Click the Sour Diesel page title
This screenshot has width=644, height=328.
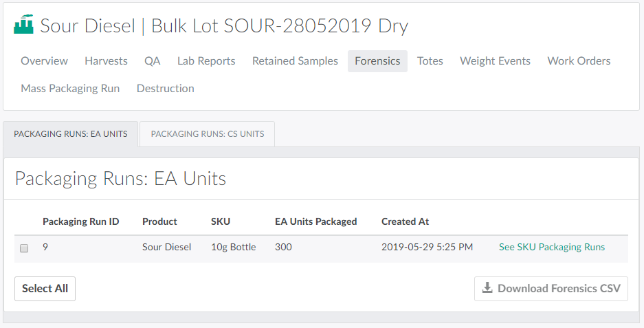[87, 26]
